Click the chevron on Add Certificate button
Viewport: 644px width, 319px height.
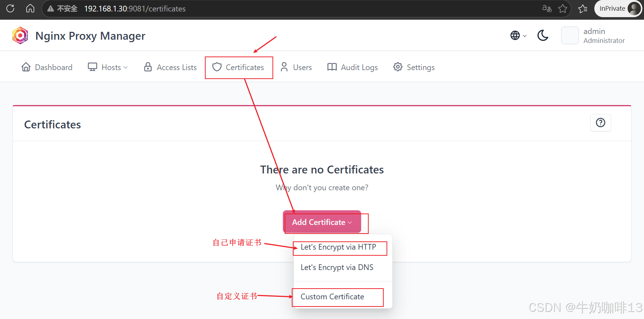click(350, 222)
